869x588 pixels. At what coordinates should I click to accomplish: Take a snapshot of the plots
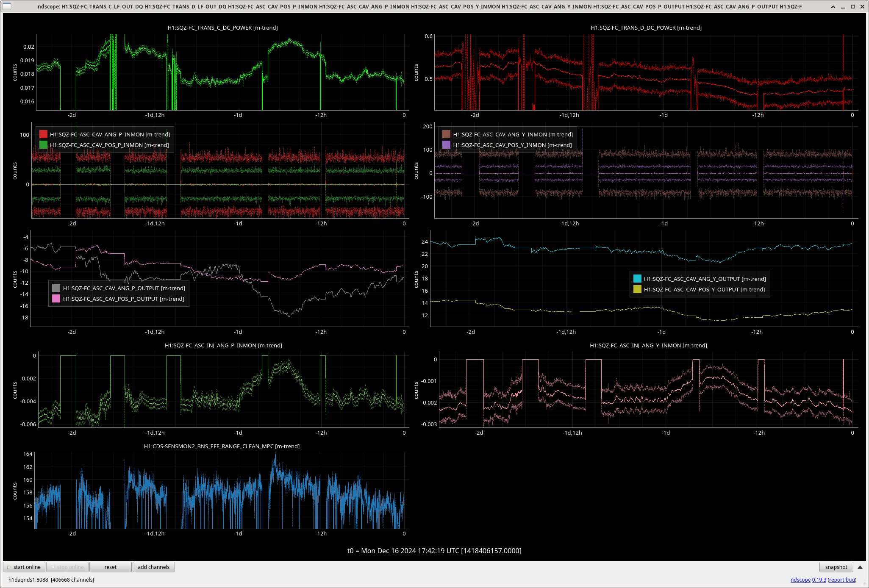tap(836, 567)
